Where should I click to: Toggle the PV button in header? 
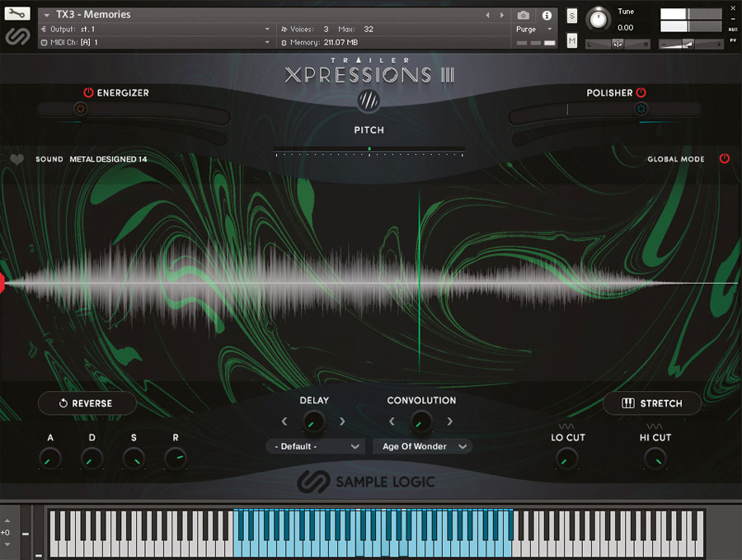[733, 40]
